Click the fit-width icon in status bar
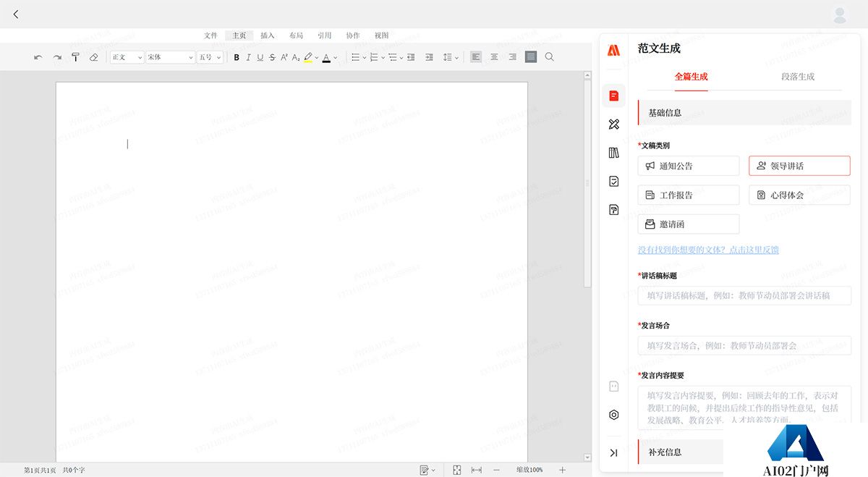This screenshot has height=477, width=868. coord(477,470)
